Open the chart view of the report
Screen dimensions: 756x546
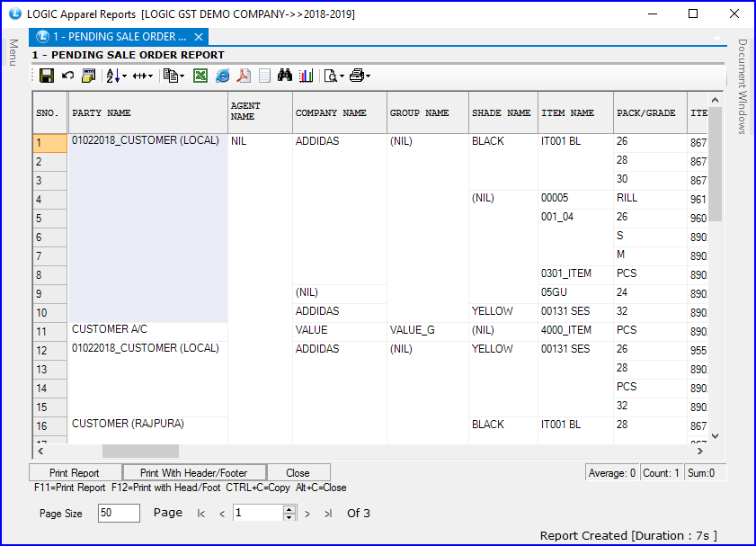[x=307, y=75]
